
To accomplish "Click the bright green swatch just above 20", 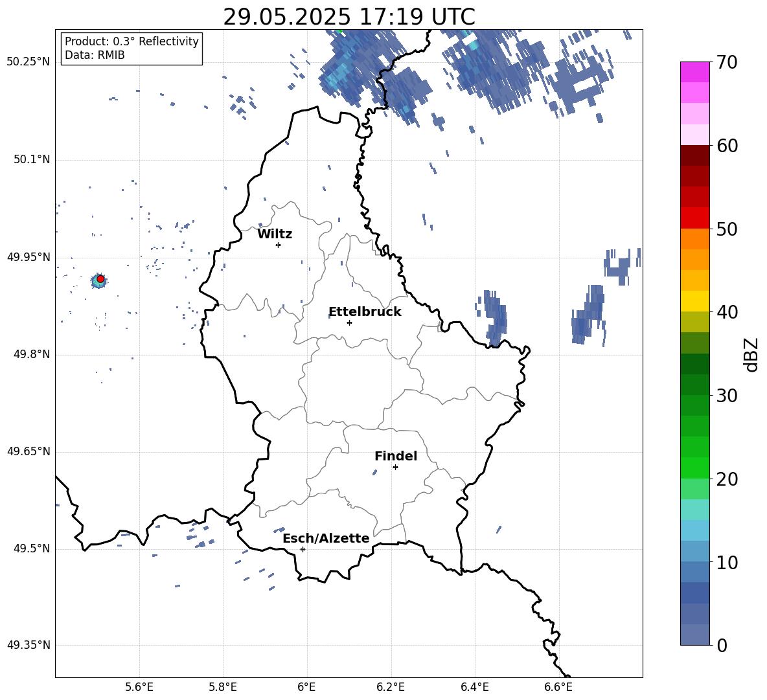I will coord(694,468).
